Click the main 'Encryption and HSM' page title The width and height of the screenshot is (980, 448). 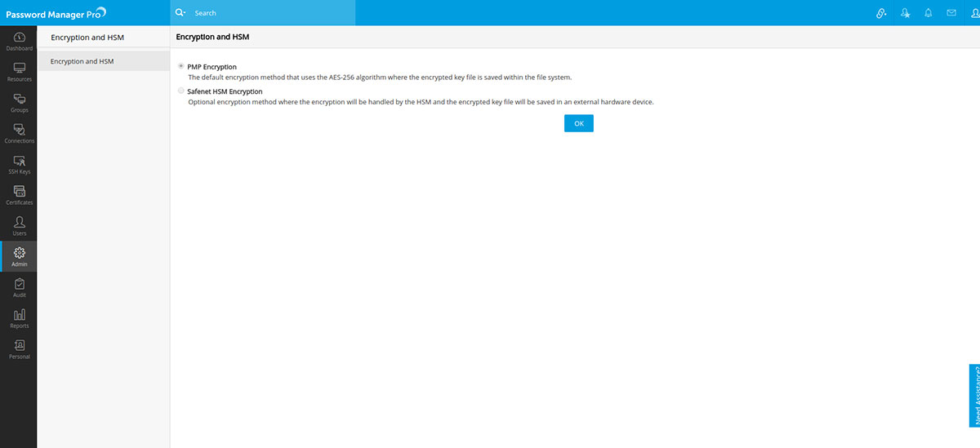tap(212, 38)
